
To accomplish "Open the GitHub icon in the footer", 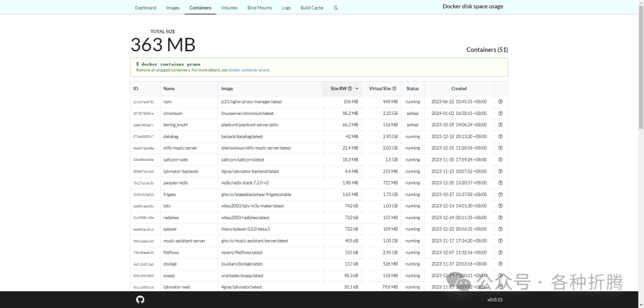I will (x=140, y=300).
